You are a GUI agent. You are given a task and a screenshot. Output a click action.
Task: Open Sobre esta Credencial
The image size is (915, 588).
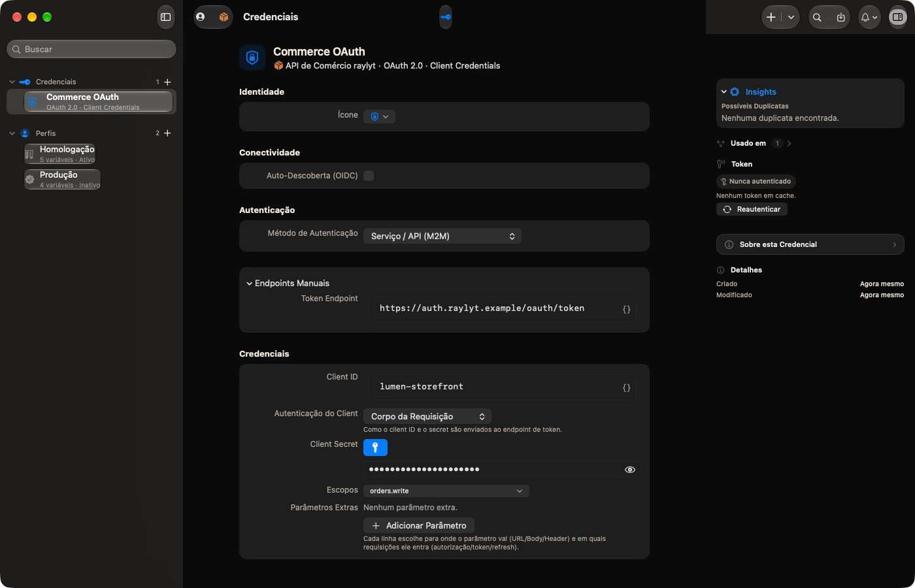pos(810,244)
